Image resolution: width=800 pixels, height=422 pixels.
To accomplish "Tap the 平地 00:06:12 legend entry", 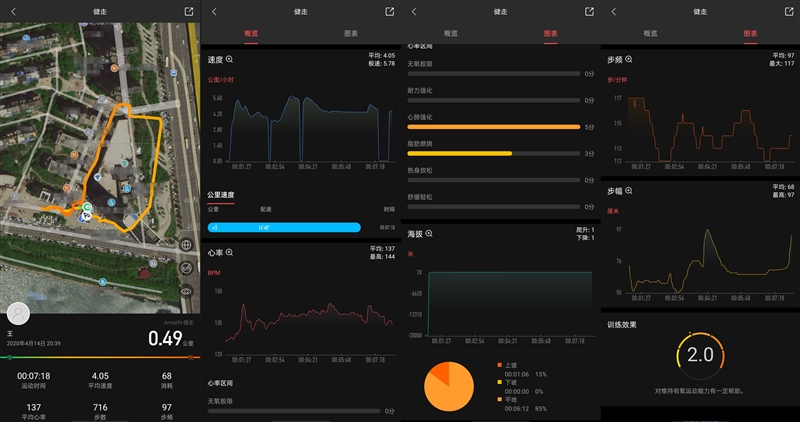I will click(x=522, y=404).
